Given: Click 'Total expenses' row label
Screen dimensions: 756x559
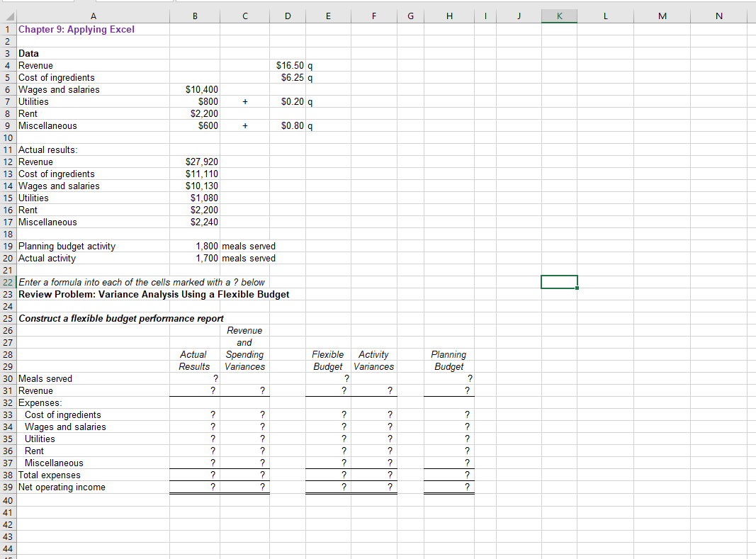Looking at the screenshot, I should (x=49, y=475).
